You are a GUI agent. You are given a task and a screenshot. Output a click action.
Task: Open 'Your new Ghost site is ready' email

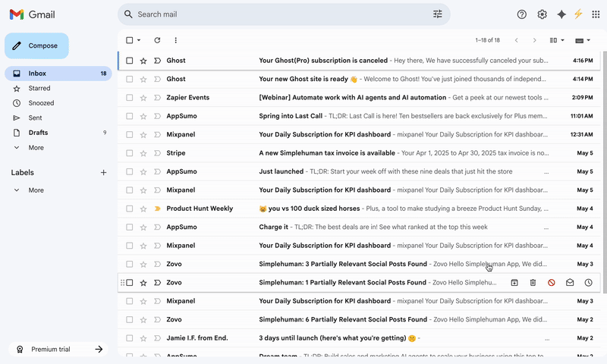coord(359,80)
